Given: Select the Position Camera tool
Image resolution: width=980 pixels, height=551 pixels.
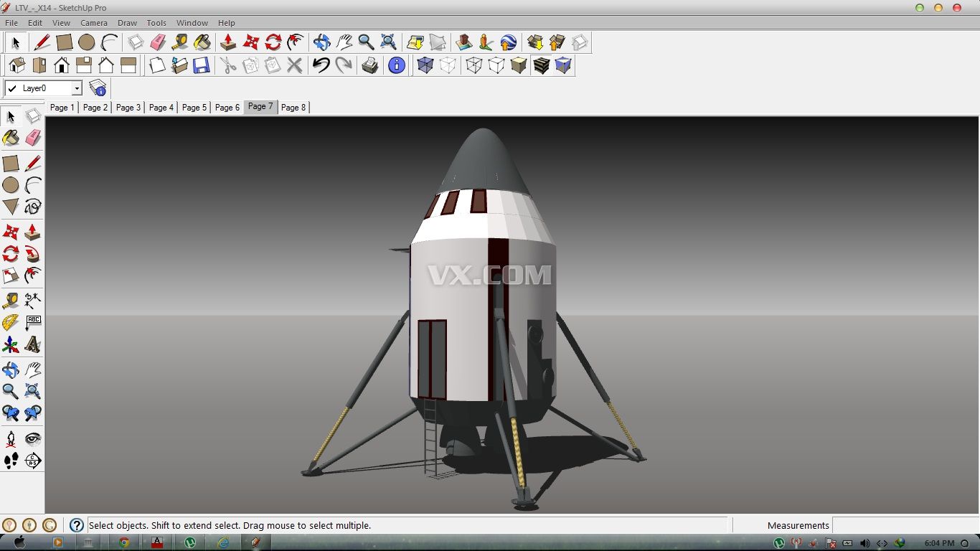Looking at the screenshot, I should pyautogui.click(x=11, y=438).
